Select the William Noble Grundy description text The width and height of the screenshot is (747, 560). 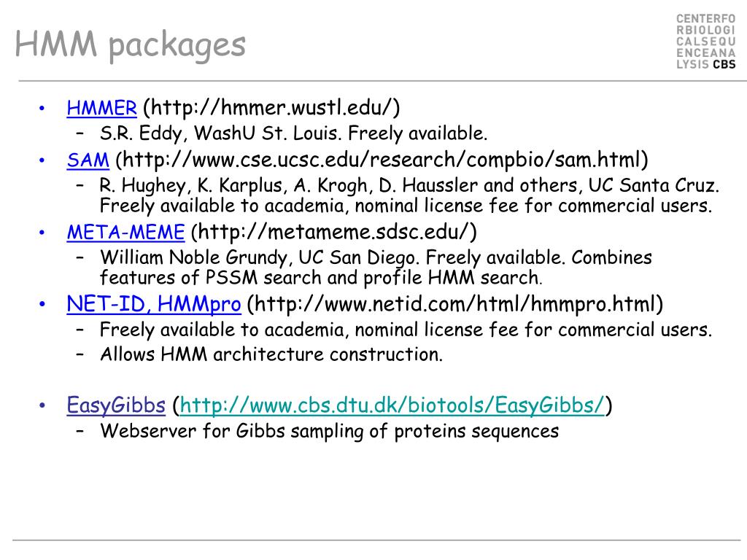pos(376,268)
